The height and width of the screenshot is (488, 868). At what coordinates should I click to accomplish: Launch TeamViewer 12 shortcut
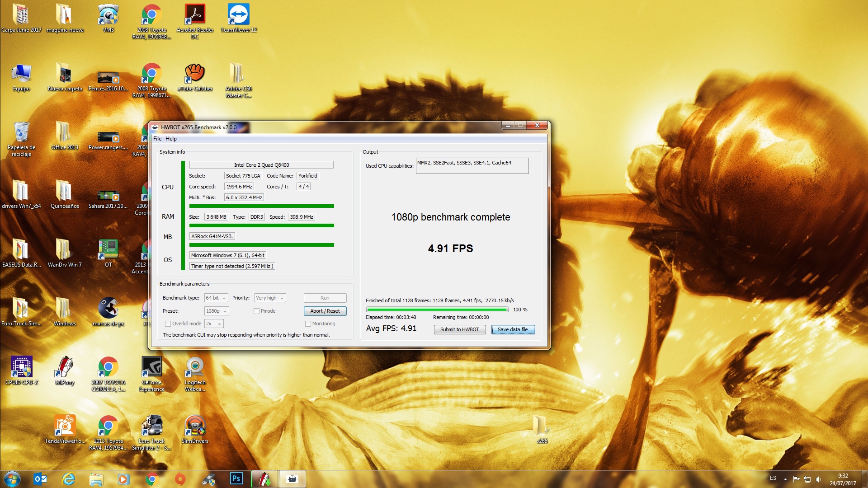pos(238,18)
